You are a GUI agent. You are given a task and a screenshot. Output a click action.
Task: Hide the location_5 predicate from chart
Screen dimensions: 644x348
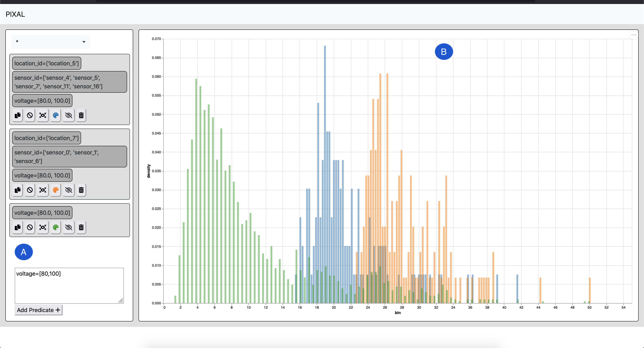[68, 115]
